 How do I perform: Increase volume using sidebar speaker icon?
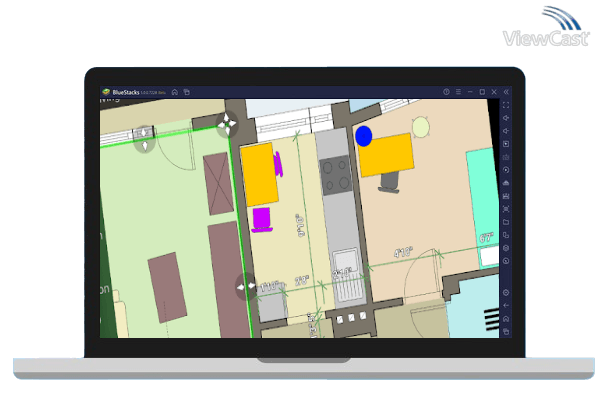(506, 118)
